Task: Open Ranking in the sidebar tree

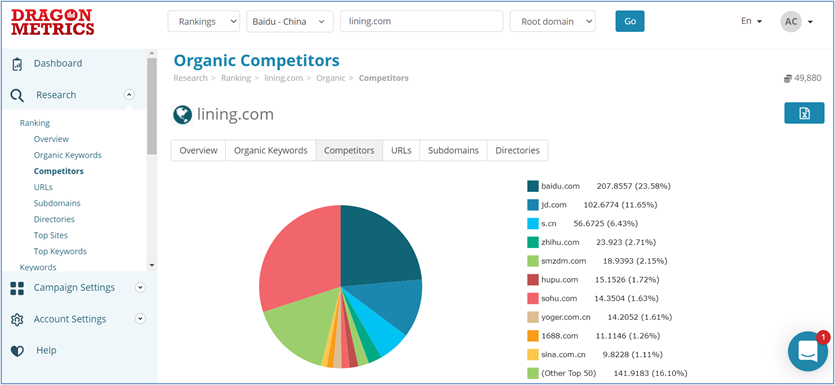Action: 35,123
